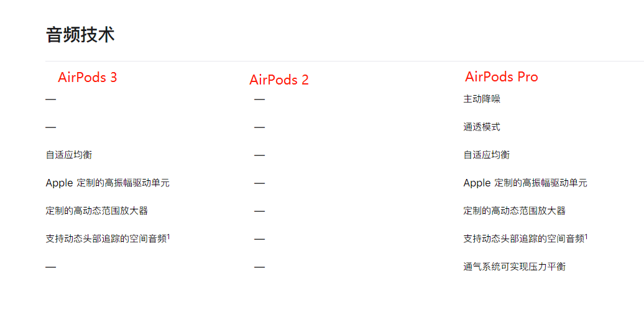Click 定制的高动态范围放大器 under AirPods Pro
644x315 pixels.
(x=515, y=211)
